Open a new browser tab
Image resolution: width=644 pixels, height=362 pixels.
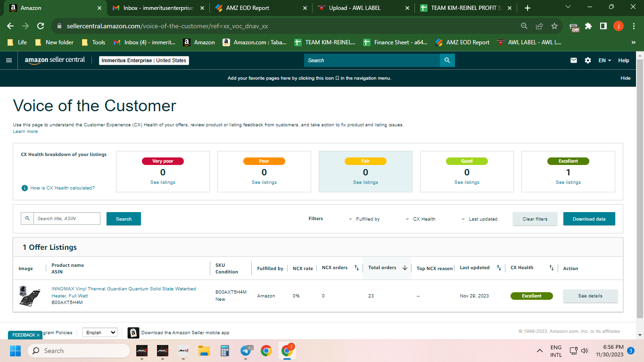(x=527, y=8)
